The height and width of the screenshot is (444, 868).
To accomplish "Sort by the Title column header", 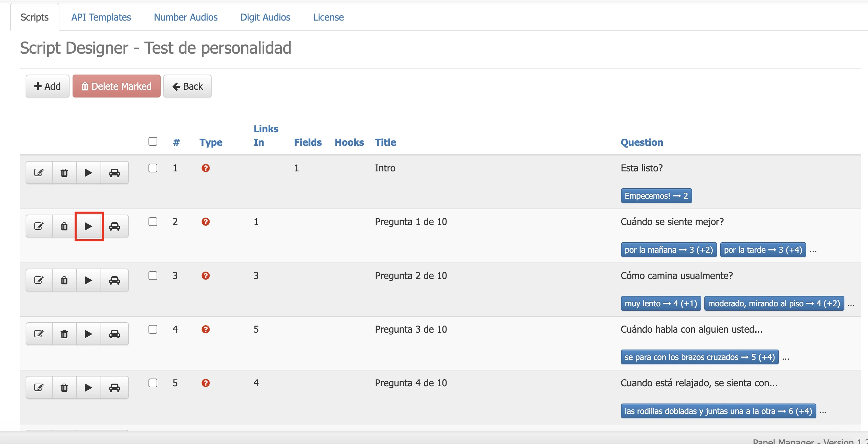I will pyautogui.click(x=385, y=142).
